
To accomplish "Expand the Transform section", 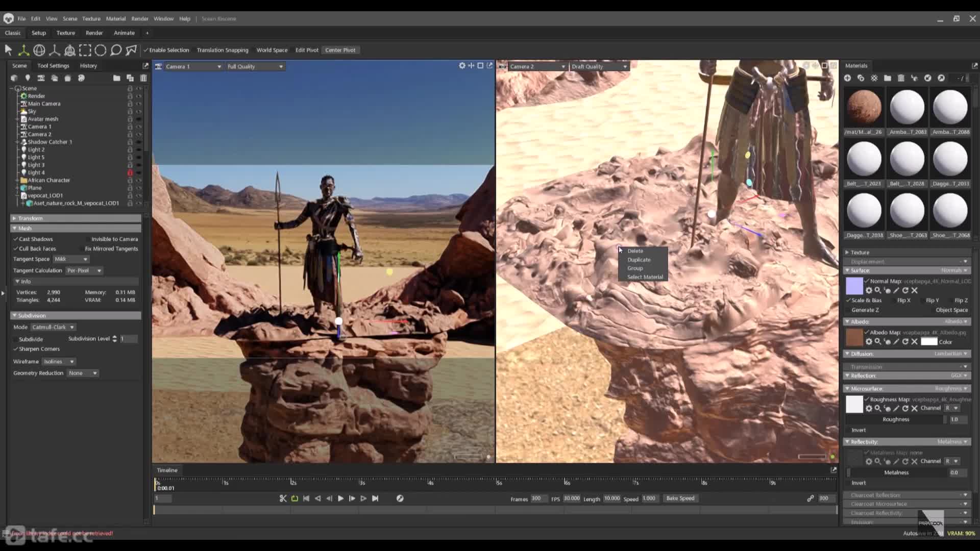I will click(x=76, y=218).
